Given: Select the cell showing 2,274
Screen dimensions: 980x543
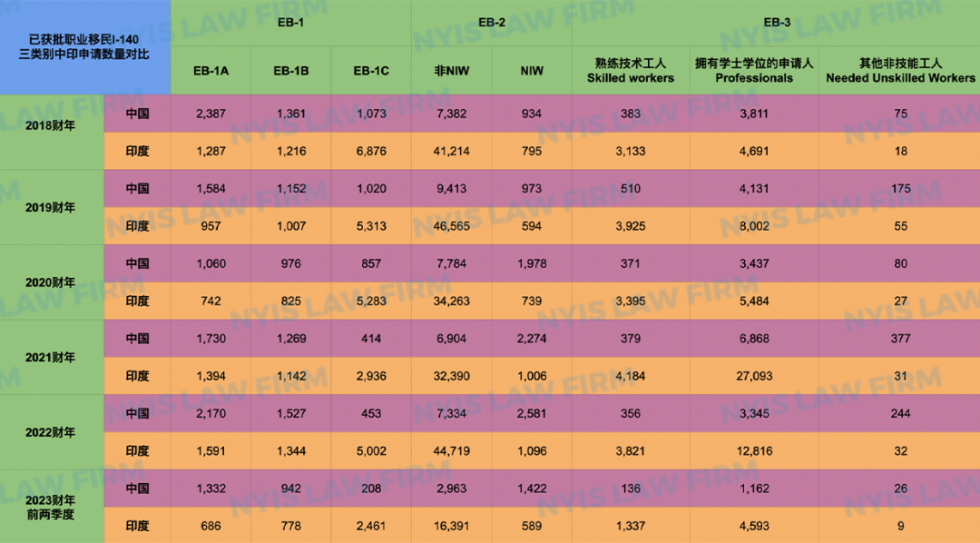Looking at the screenshot, I should click(x=531, y=339).
